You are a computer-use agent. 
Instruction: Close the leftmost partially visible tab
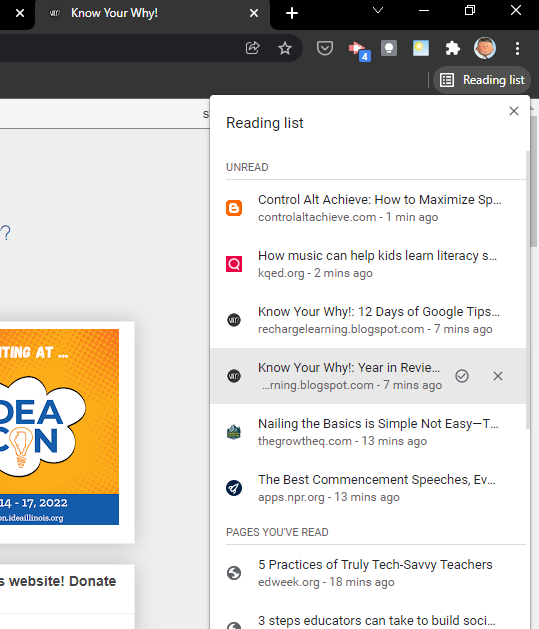20,13
